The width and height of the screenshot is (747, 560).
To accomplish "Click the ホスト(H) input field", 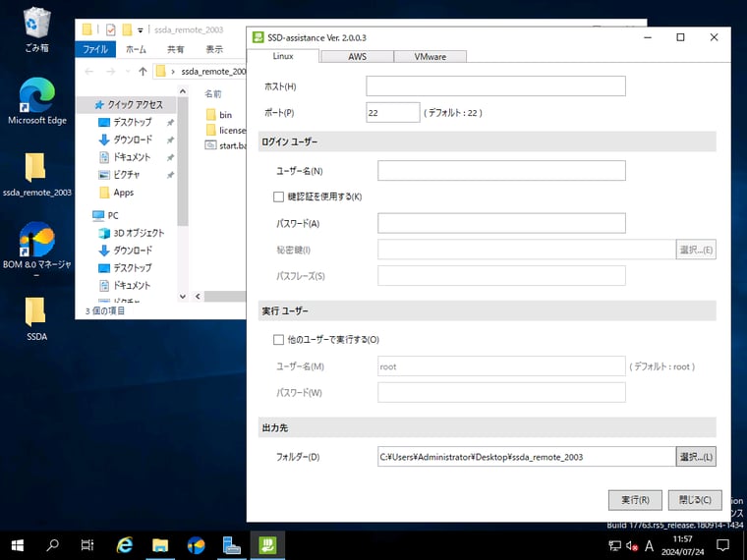I will pyautogui.click(x=501, y=86).
